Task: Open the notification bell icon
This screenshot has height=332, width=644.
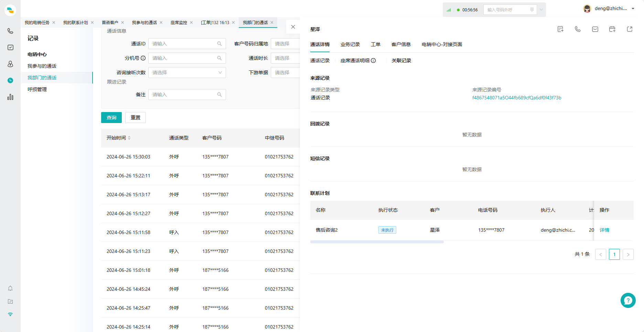Action: pos(10,288)
